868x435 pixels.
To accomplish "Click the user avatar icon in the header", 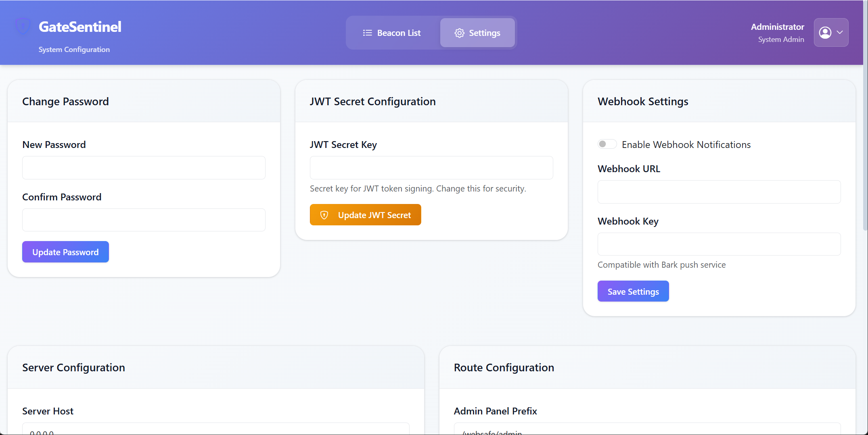I will (x=826, y=32).
